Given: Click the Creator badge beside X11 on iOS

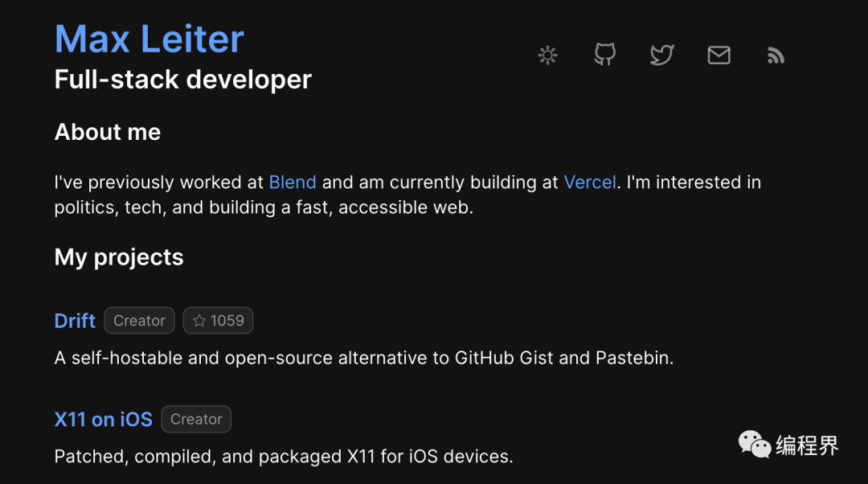Looking at the screenshot, I should coord(196,420).
